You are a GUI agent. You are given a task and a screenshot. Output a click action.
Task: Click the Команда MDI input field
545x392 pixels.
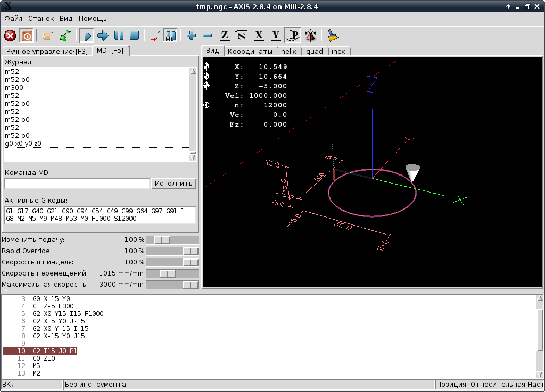(x=77, y=184)
